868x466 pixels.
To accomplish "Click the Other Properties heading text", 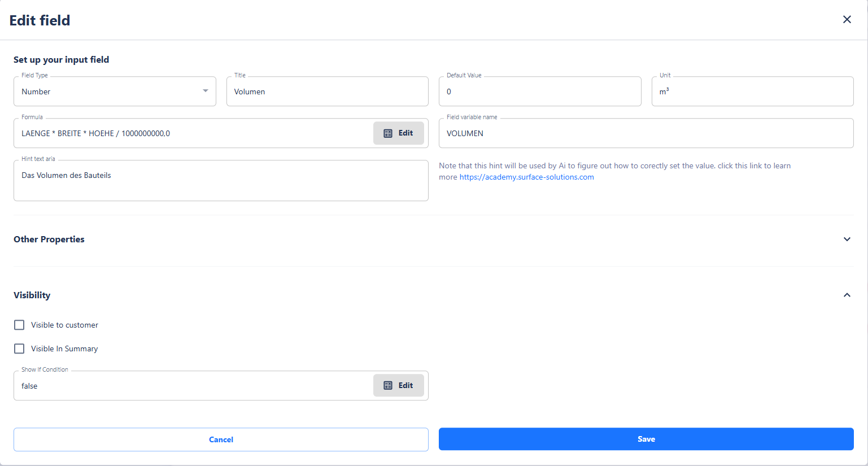I will 49,239.
